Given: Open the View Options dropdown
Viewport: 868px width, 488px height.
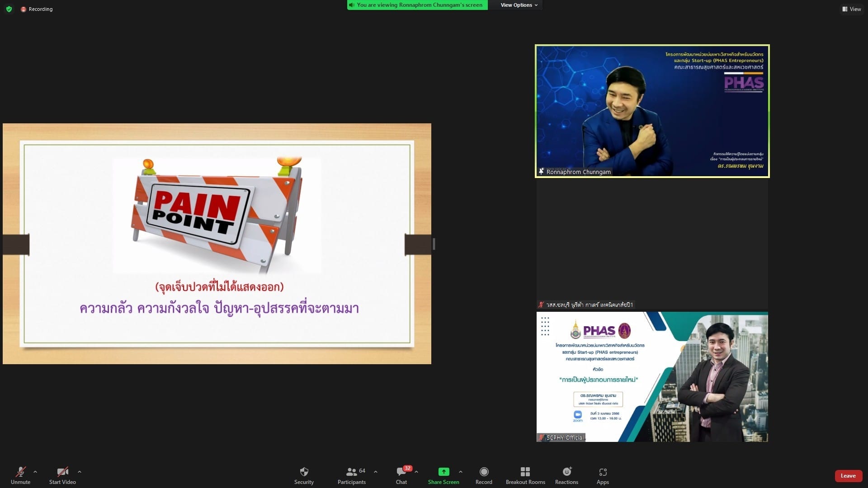Looking at the screenshot, I should pos(519,5).
